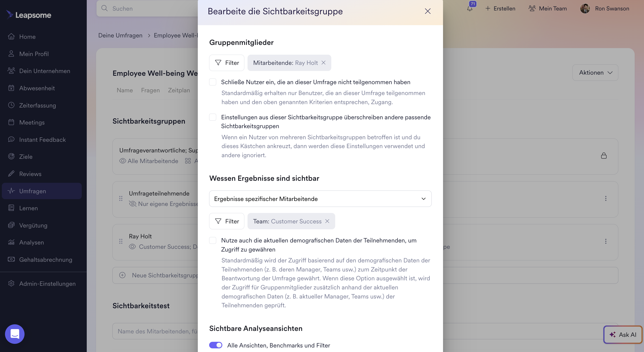Click drag handle of Ray Holt group
The width and height of the screenshot is (644, 352).
pos(121,241)
